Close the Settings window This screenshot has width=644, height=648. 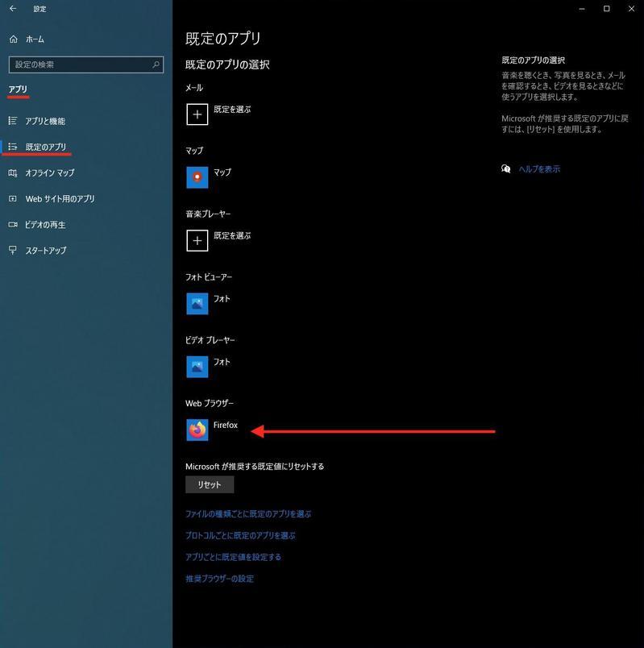(632, 9)
